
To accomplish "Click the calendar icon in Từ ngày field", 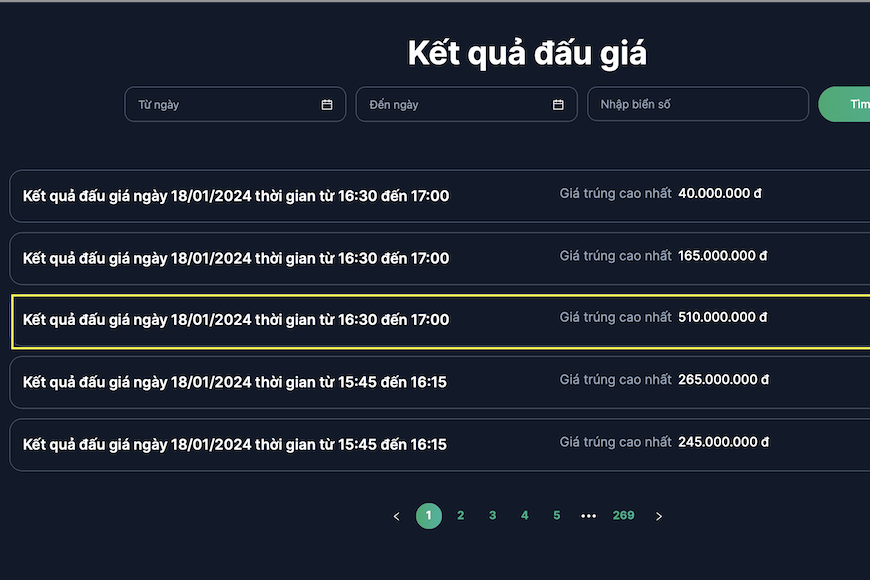I will [x=327, y=105].
